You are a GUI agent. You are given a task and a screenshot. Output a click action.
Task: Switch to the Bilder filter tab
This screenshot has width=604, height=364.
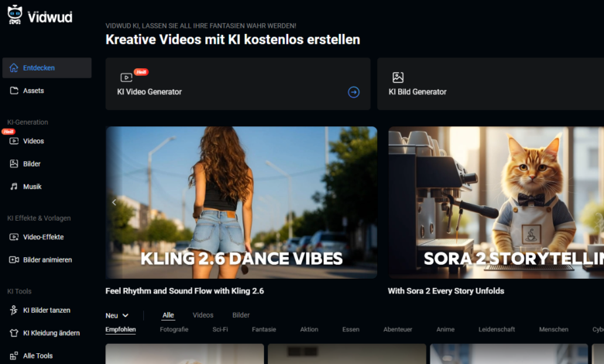pos(241,315)
